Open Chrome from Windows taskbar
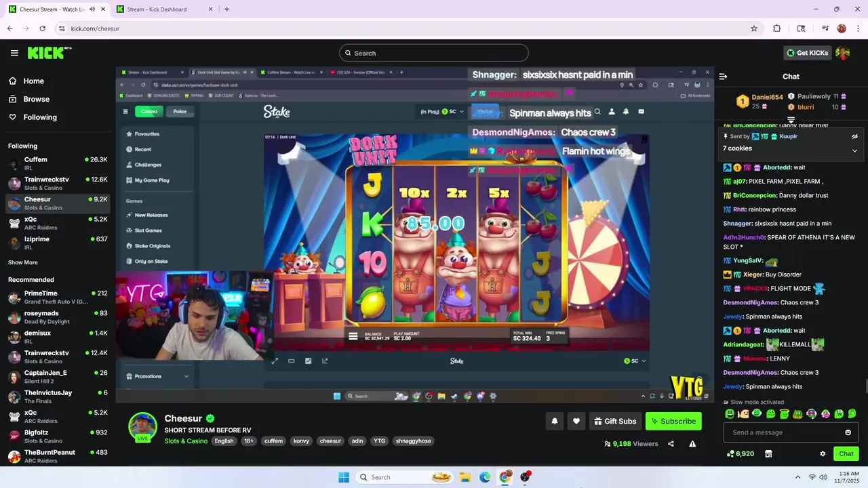868x488 pixels. [x=505, y=477]
